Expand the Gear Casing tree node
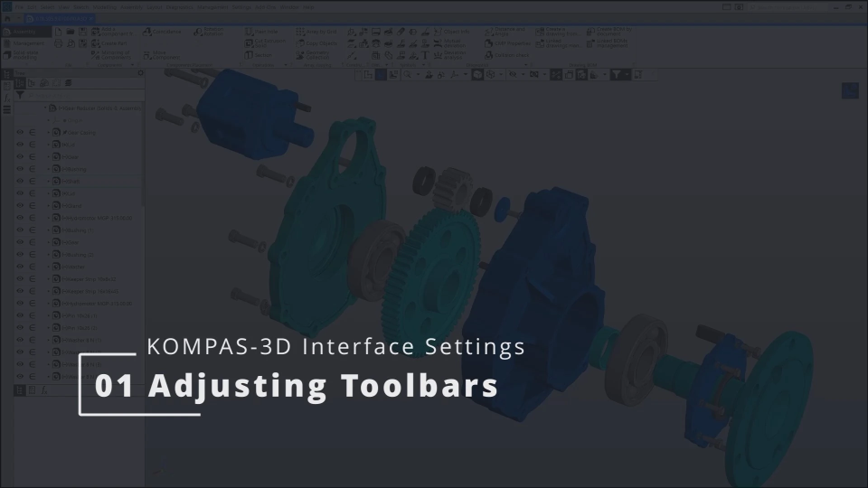The height and width of the screenshot is (488, 868). tap(47, 133)
